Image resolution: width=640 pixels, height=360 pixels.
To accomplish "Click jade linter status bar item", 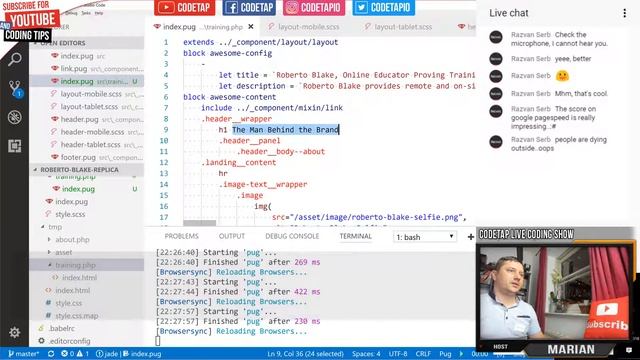I will point(107,354).
